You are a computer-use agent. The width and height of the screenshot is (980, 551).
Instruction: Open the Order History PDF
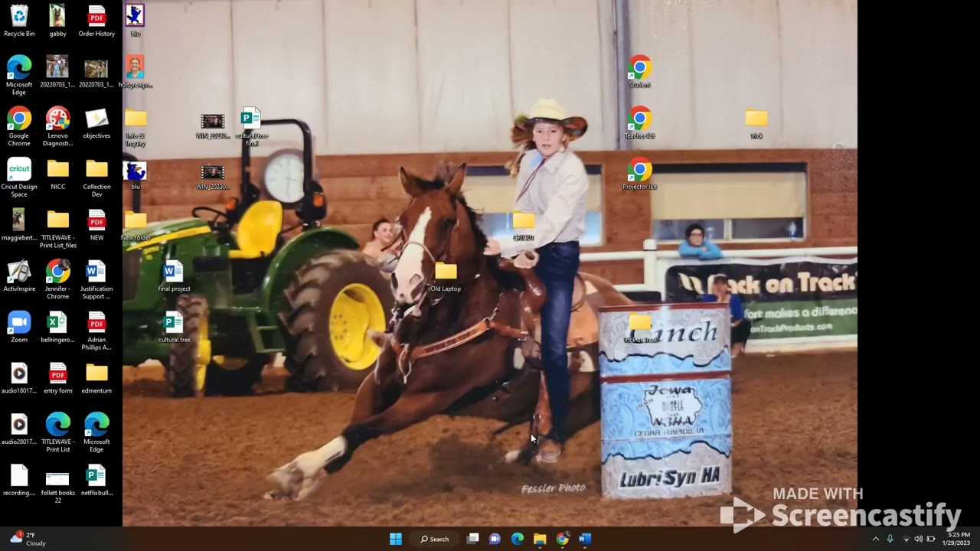click(x=96, y=21)
